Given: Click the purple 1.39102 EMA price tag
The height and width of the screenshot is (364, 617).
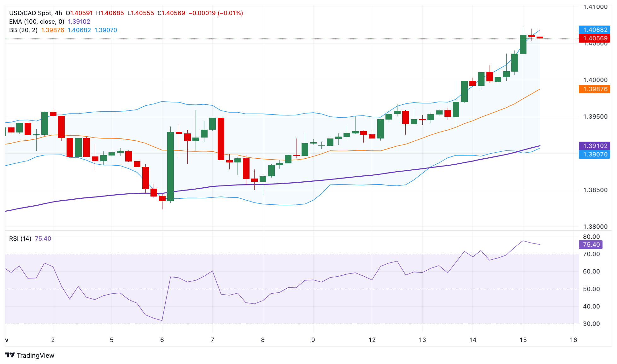Looking at the screenshot, I should [x=595, y=146].
